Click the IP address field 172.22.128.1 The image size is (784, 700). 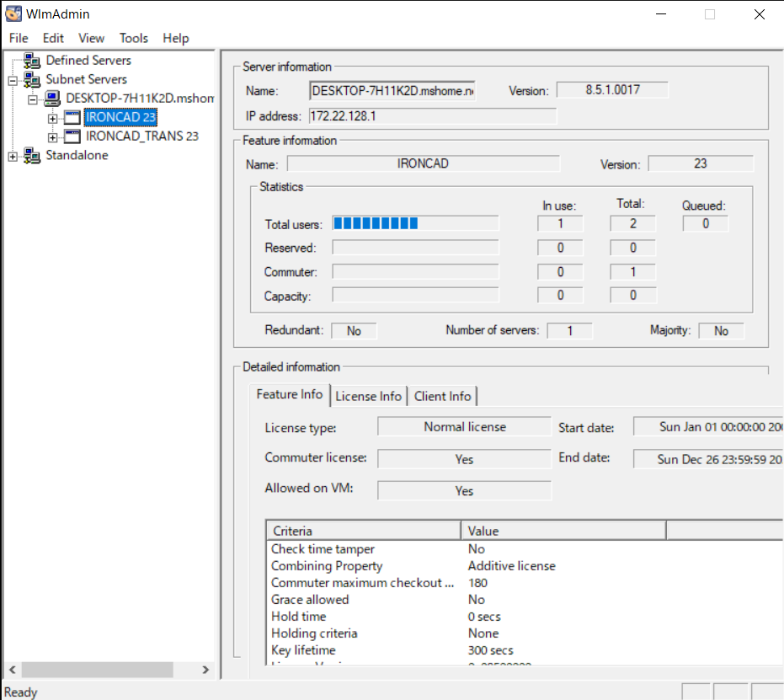(433, 116)
